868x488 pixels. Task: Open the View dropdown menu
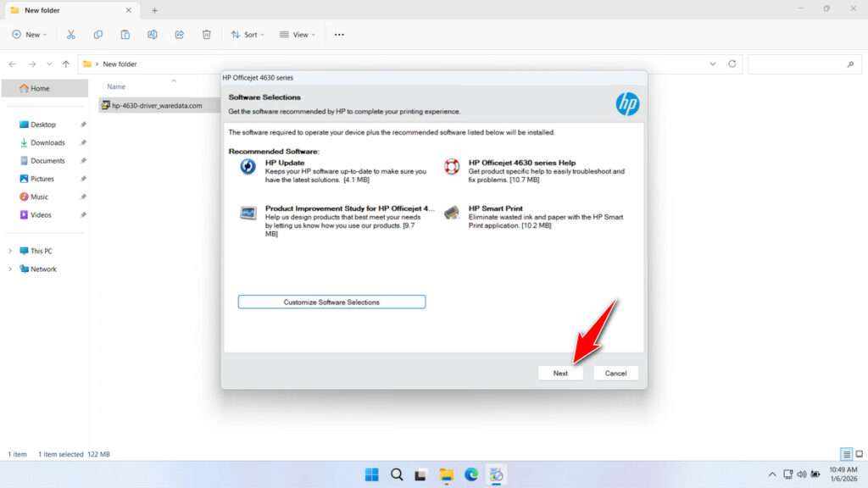click(298, 34)
